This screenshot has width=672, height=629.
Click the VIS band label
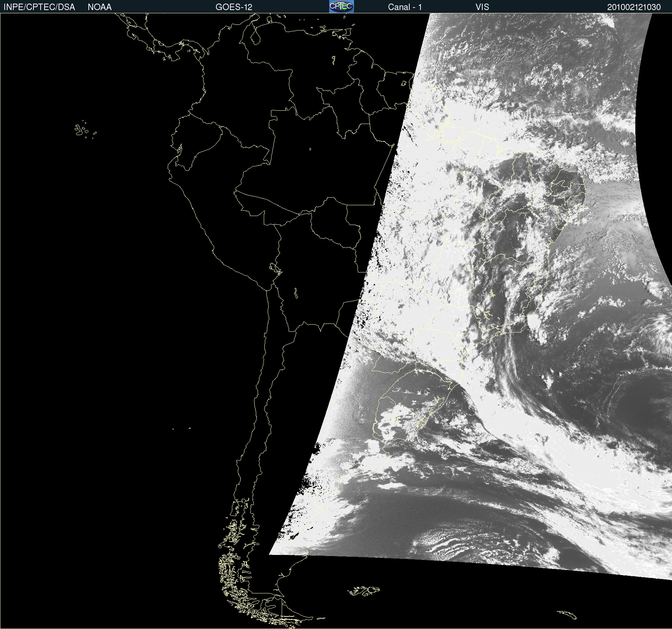482,7
